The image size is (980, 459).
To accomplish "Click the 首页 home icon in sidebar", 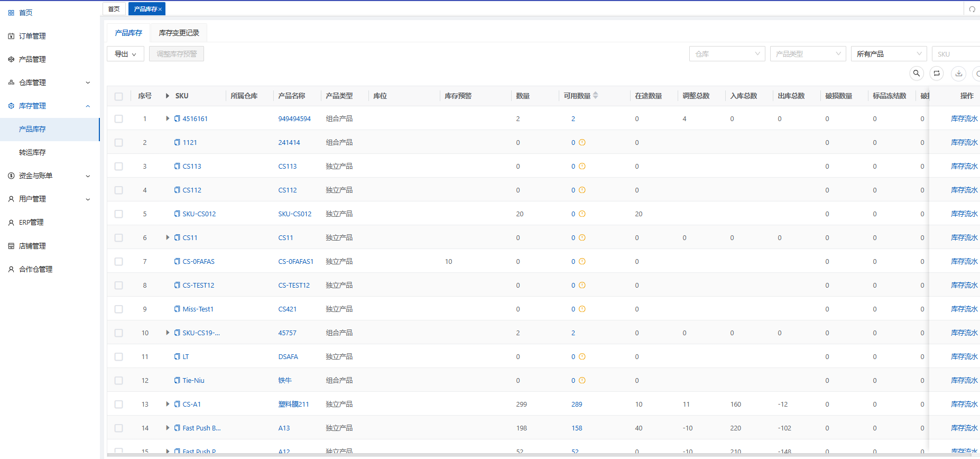I will (x=11, y=13).
